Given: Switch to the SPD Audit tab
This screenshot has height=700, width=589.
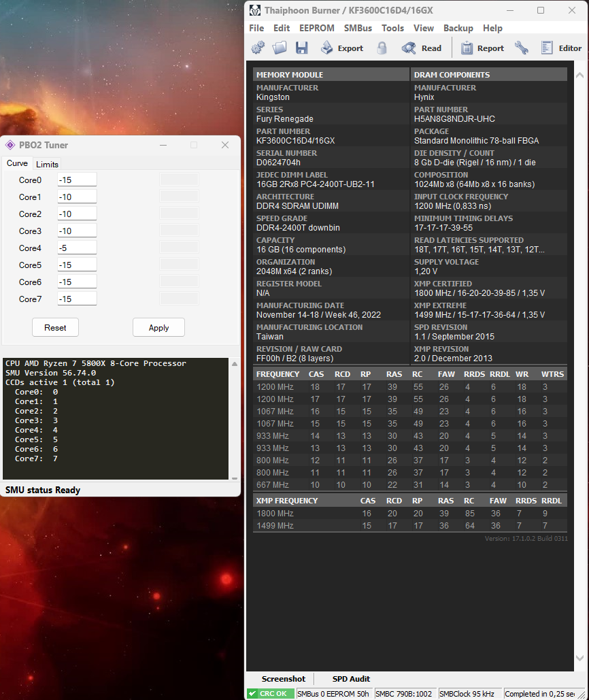Looking at the screenshot, I should (351, 679).
